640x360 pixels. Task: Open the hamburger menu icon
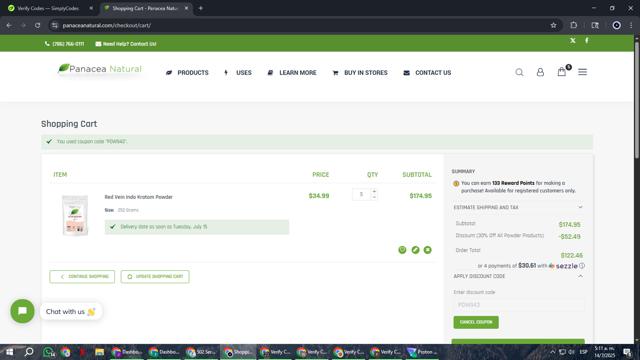582,72
